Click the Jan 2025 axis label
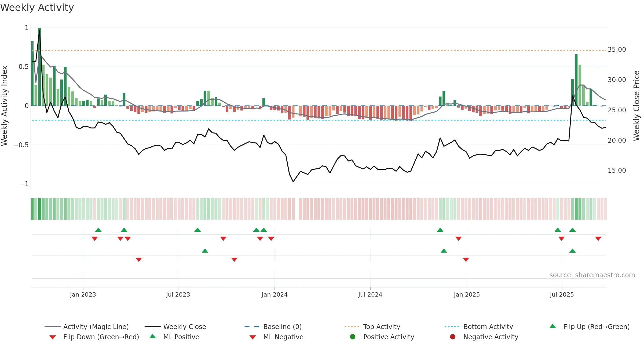Screen dimensions: 644x362 click(467, 294)
